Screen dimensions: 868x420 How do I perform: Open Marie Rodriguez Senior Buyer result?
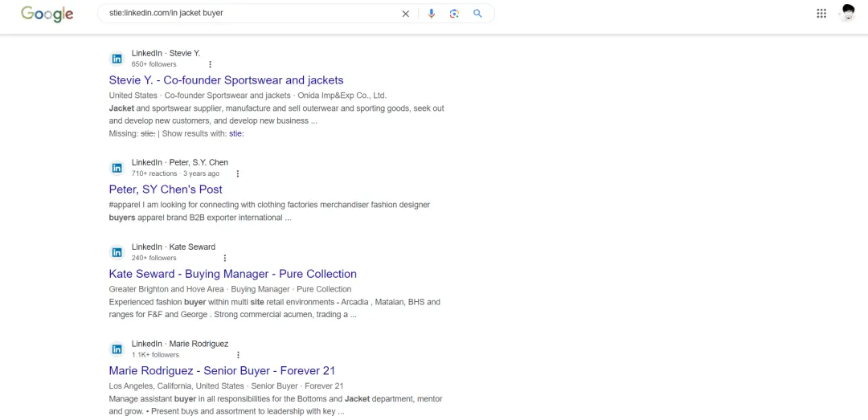[x=222, y=371]
